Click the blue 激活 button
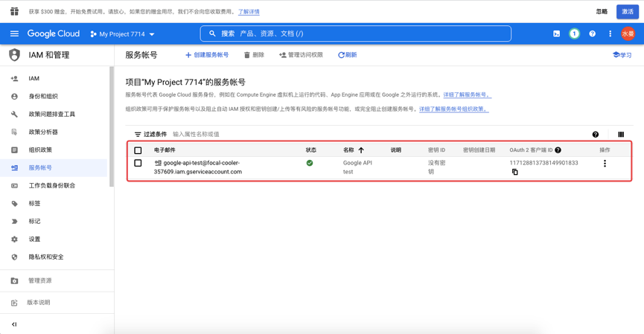644x334 pixels. pos(627,11)
